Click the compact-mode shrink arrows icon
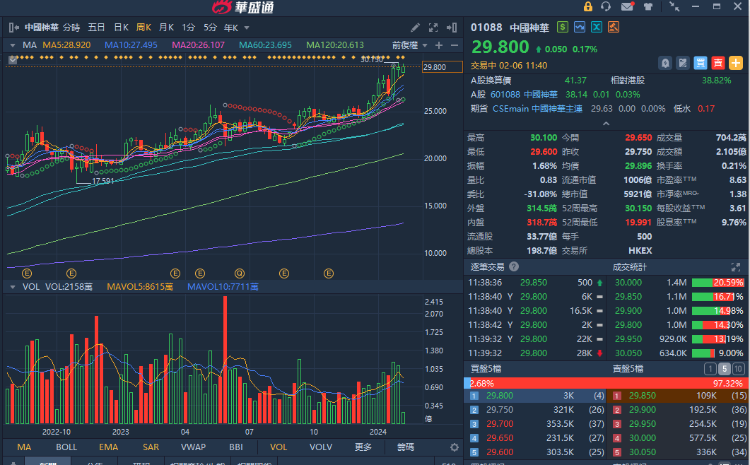The height and width of the screenshot is (465, 750). click(674, 6)
